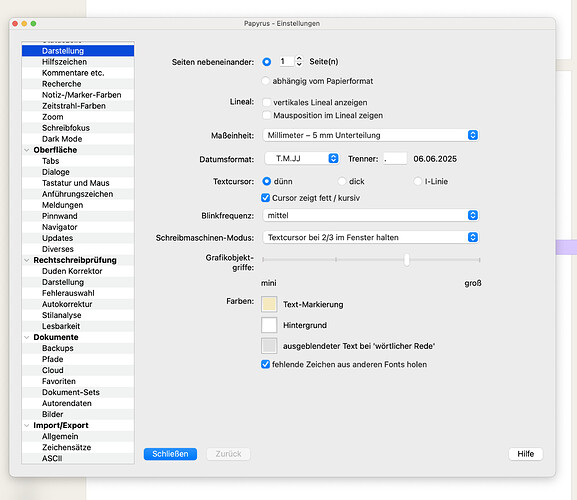Enable vertikales Lineal anzeigen checkbox
577x500 pixels.
[267, 102]
